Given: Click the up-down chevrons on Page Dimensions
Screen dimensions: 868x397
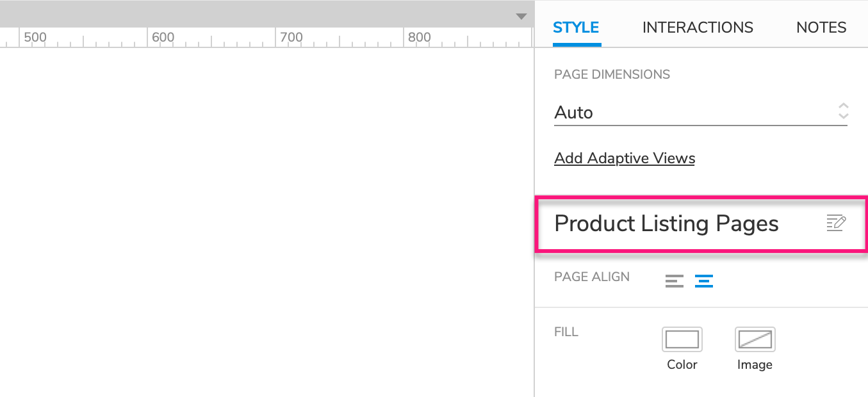Looking at the screenshot, I should [843, 111].
